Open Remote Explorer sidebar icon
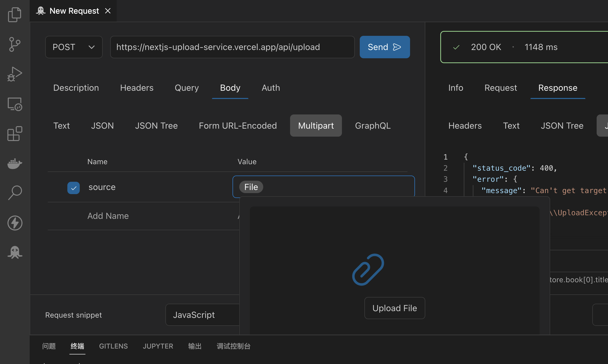Image resolution: width=608 pixels, height=364 pixels. tap(15, 104)
